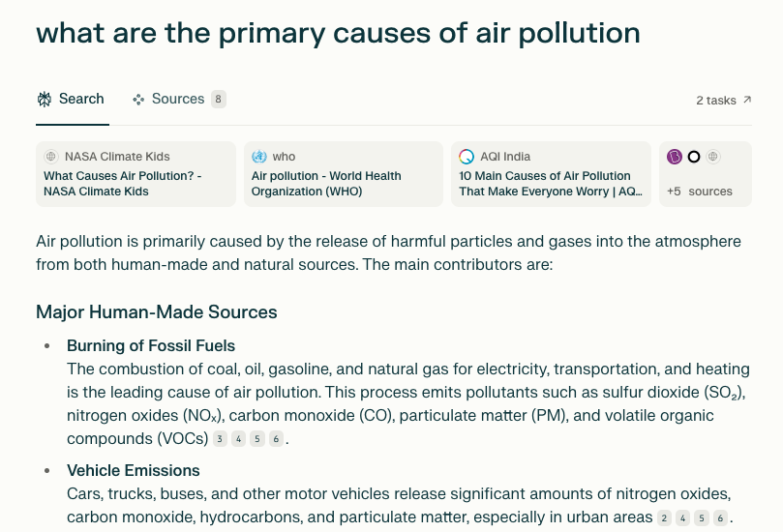Open citation 6 under Burning of Fossil Fuels
Image resolution: width=783 pixels, height=532 pixels.
(276, 439)
